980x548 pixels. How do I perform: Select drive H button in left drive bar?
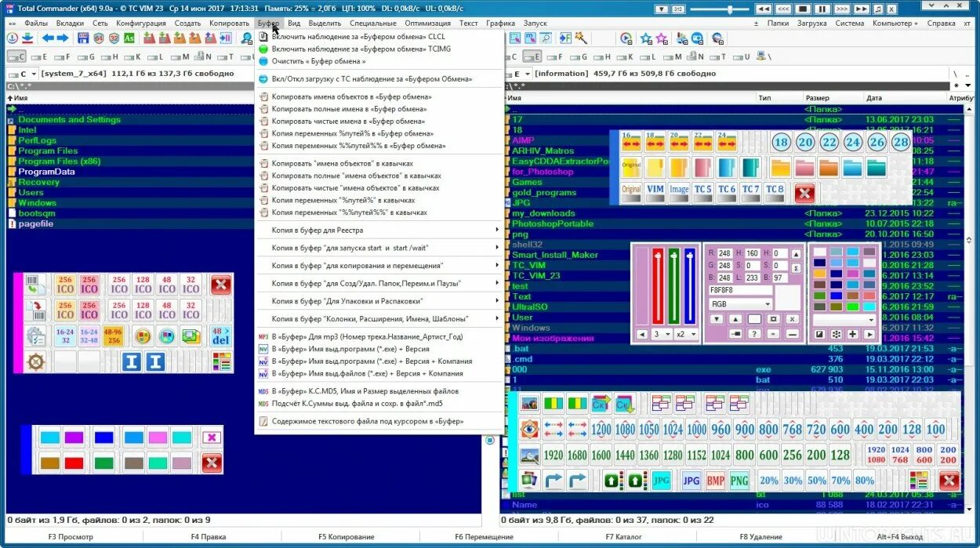pyautogui.click(x=109, y=56)
